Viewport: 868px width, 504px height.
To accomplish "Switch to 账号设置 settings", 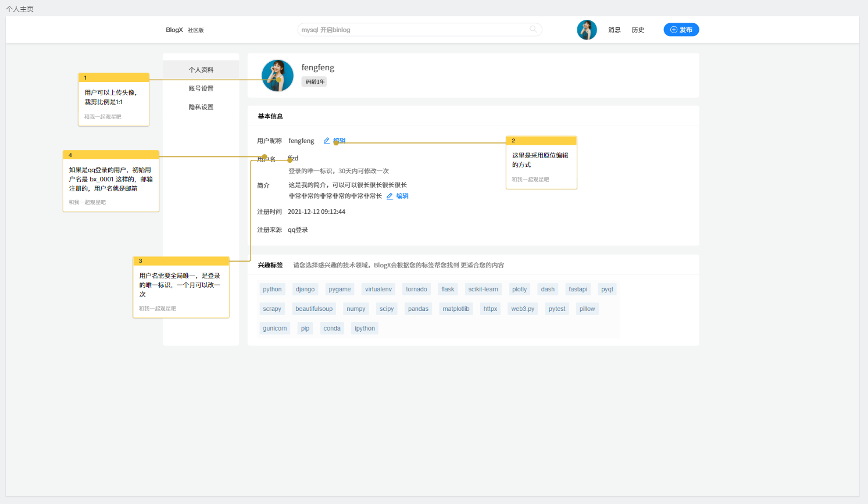I will [201, 88].
